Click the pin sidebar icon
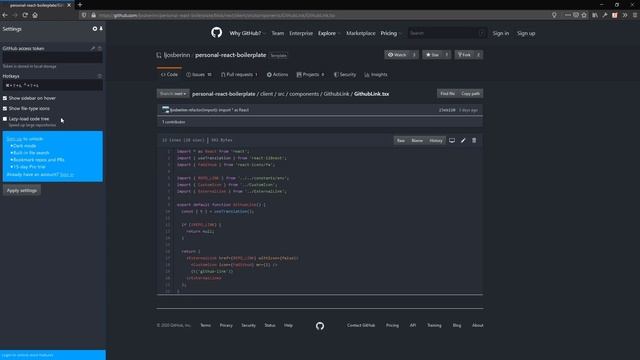 101,29
